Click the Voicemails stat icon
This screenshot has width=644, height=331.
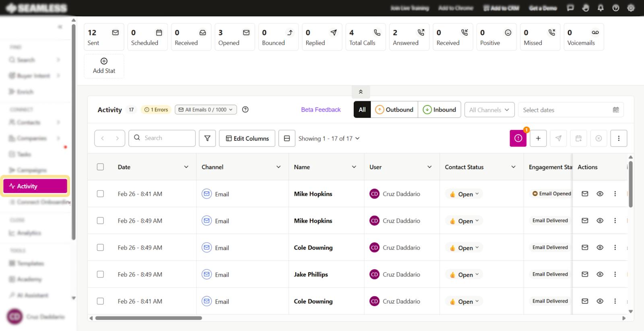click(595, 33)
